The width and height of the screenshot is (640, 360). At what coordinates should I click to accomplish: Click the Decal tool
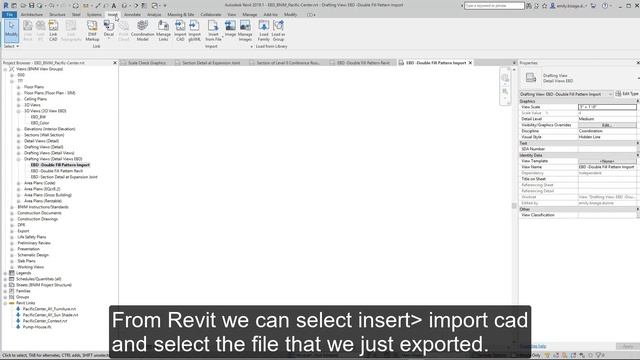pyautogui.click(x=109, y=29)
